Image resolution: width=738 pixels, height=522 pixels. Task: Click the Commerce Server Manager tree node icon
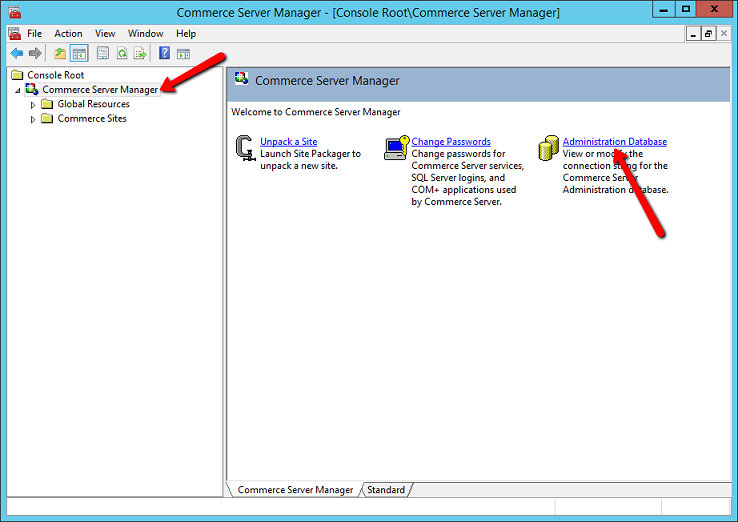[32, 89]
